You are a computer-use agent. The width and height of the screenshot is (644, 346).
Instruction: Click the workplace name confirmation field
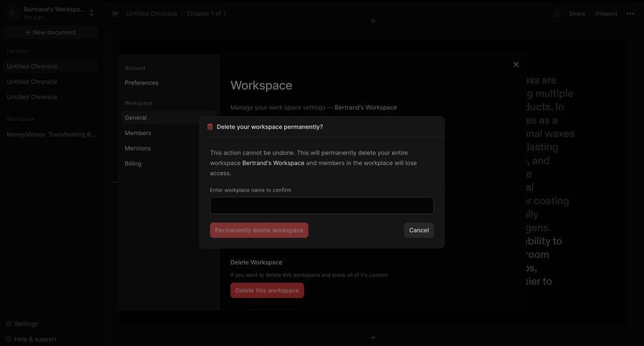coord(321,205)
